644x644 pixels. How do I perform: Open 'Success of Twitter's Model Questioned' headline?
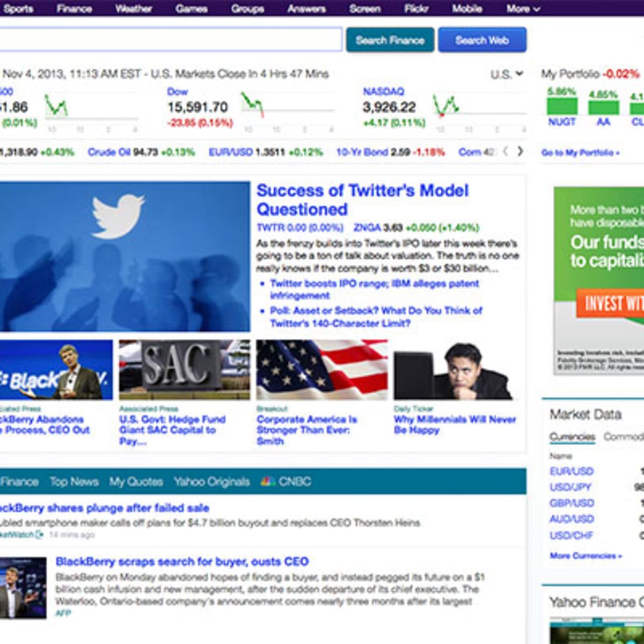362,200
